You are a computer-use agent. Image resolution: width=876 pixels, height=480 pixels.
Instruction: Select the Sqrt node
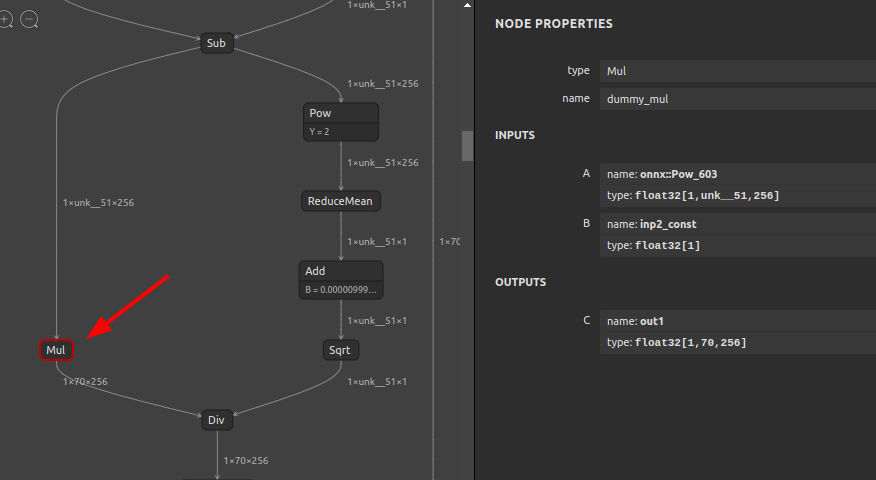[341, 350]
